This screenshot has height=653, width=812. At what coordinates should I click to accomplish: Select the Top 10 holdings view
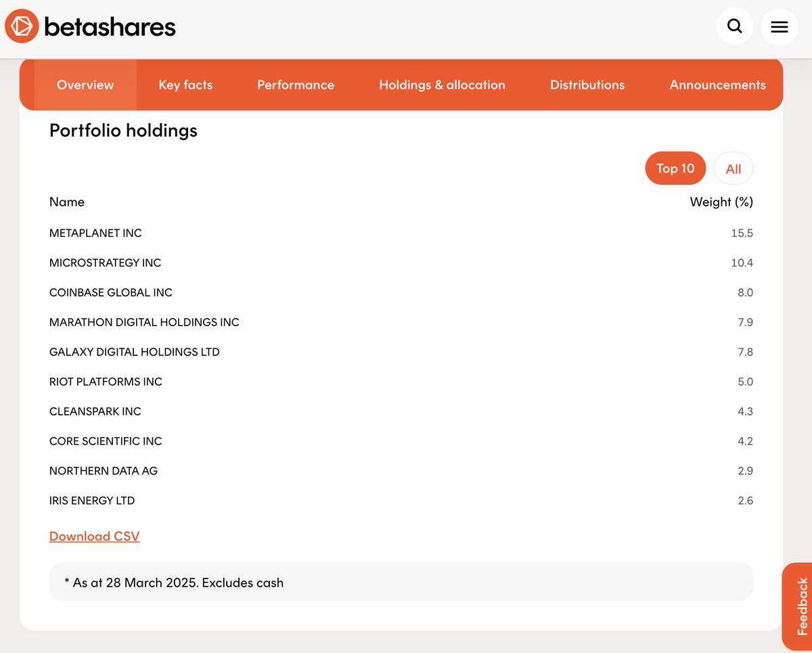pos(675,168)
